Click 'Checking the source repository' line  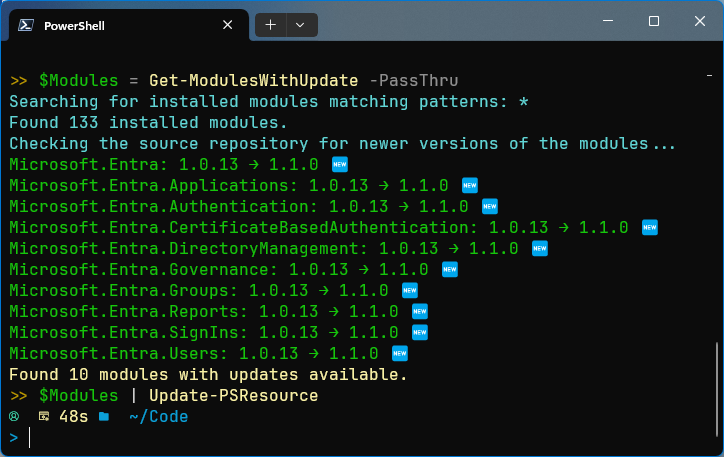(x=342, y=144)
